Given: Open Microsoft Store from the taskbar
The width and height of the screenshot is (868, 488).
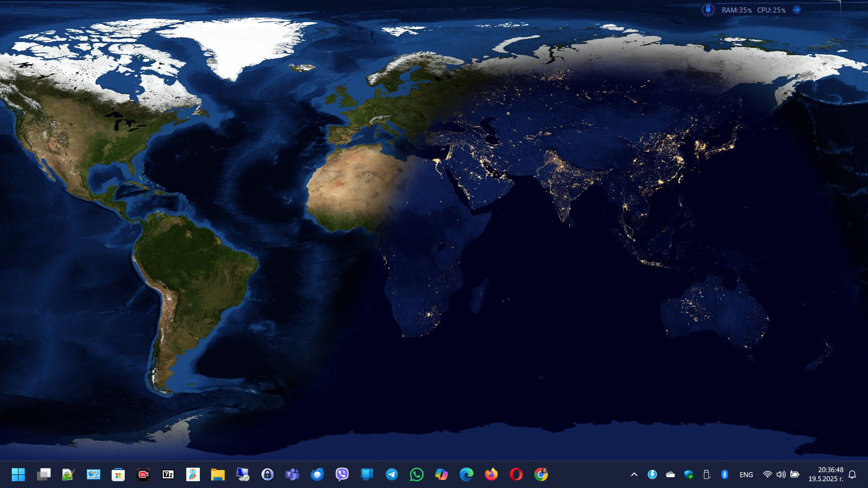Looking at the screenshot, I should (118, 474).
